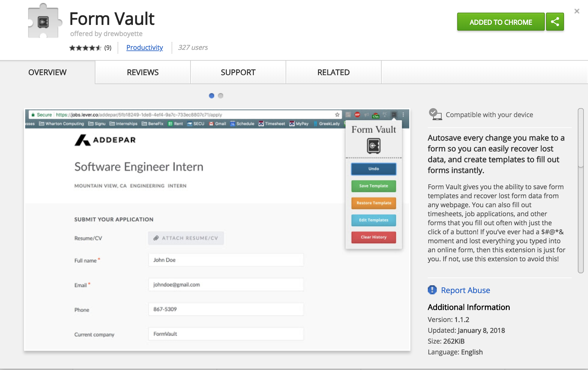Switch to the Reviews tab

pos(142,71)
